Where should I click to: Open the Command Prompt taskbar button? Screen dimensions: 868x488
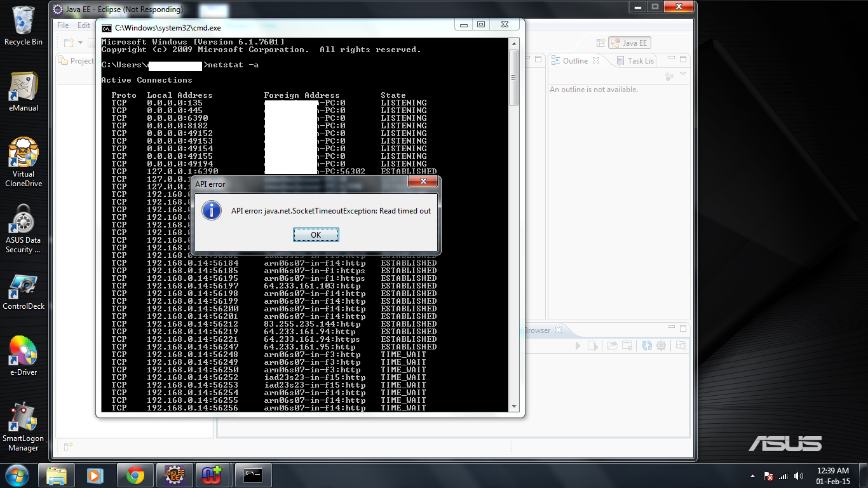click(x=253, y=475)
